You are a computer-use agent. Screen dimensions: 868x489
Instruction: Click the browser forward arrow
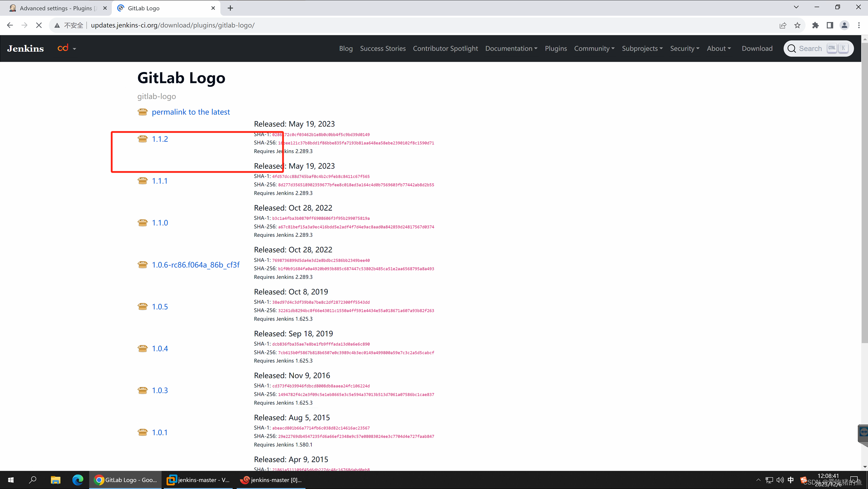coord(24,25)
